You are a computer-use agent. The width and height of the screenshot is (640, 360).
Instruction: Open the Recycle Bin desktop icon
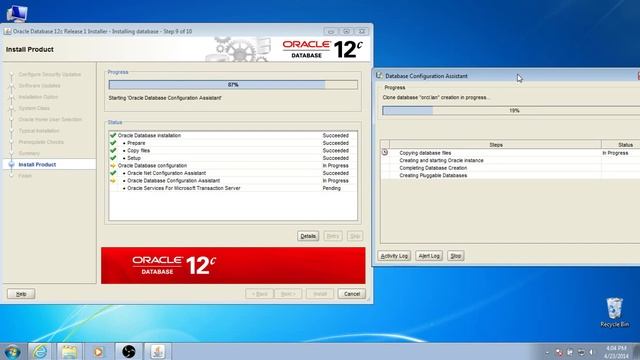point(614,313)
